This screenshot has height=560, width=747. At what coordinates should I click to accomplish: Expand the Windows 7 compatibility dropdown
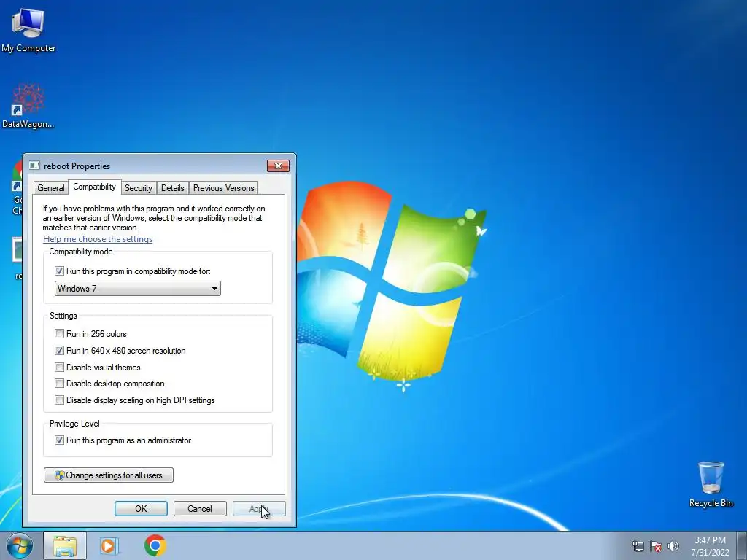[x=138, y=289]
